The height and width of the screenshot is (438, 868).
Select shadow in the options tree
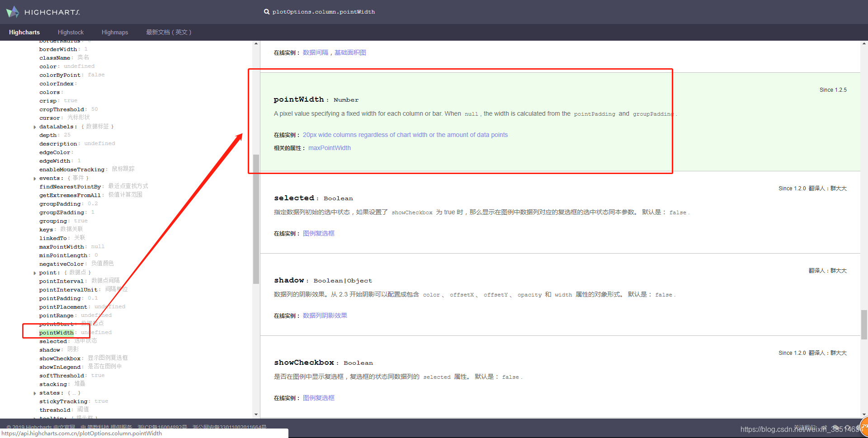49,350
